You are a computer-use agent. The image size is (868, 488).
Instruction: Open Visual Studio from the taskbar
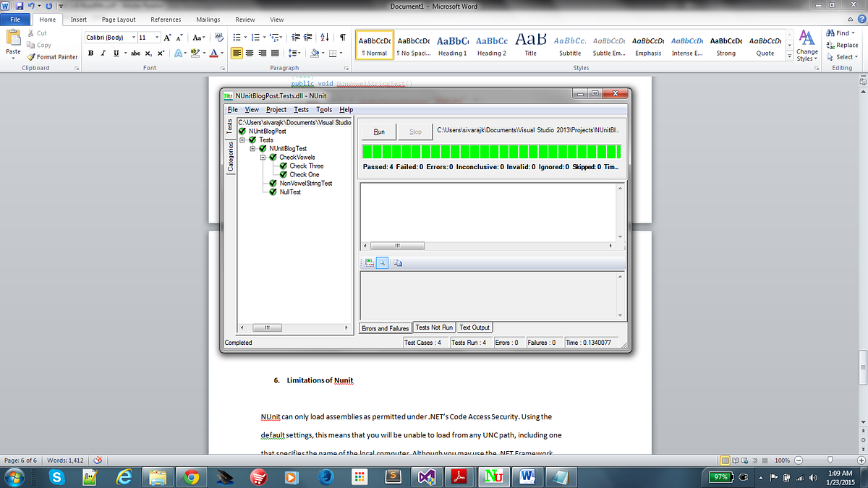(x=426, y=477)
